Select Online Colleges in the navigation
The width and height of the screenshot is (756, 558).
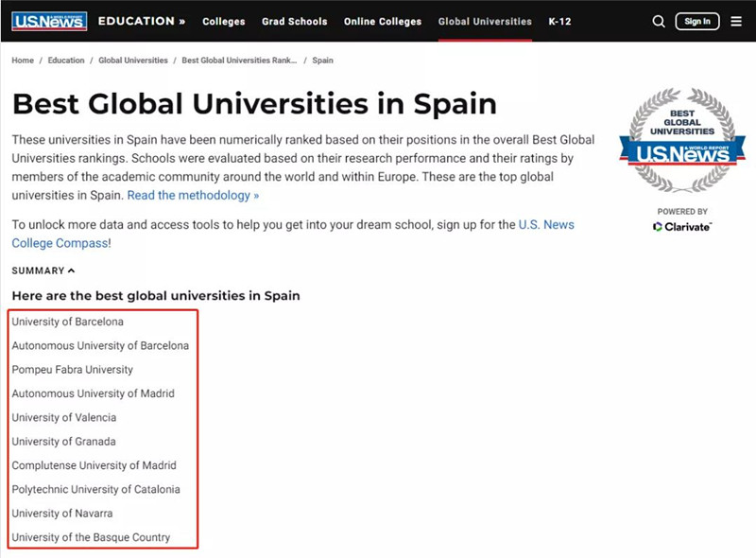click(383, 21)
